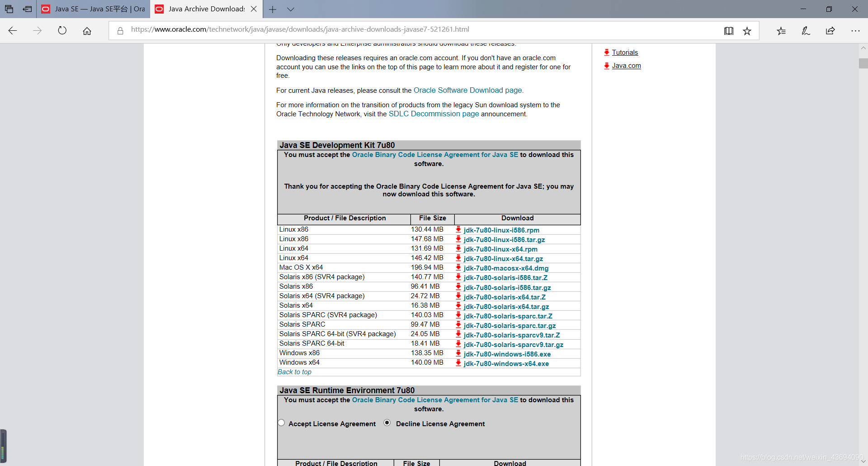The image size is (868, 466).
Task: Click the Back to top link
Action: point(294,372)
